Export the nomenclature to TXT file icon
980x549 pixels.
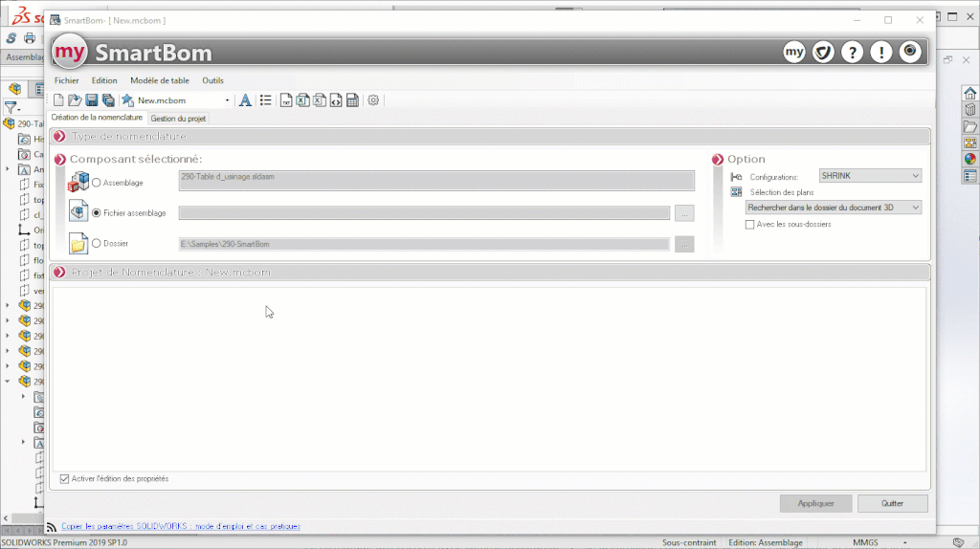pyautogui.click(x=286, y=100)
